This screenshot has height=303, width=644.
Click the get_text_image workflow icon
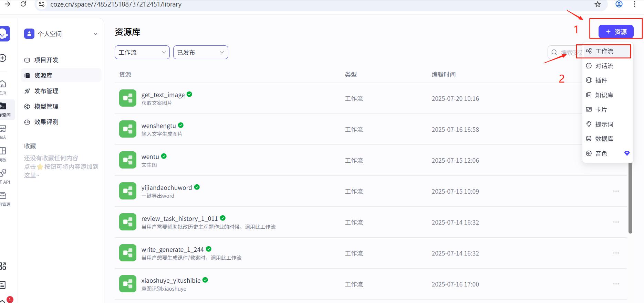click(x=128, y=98)
